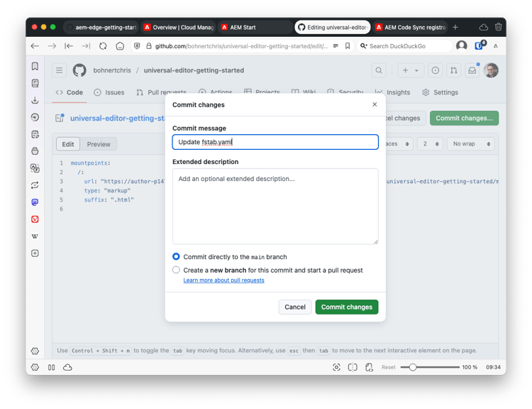Add a new web panel
This screenshot has width=532, height=409.
click(35, 253)
